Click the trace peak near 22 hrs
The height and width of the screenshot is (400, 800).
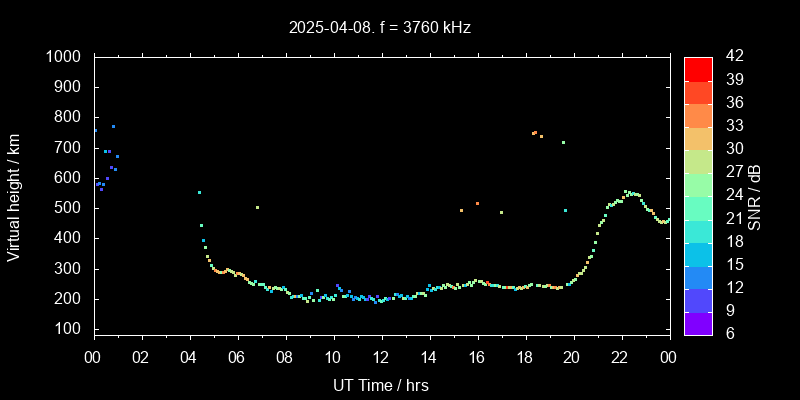coord(626,191)
